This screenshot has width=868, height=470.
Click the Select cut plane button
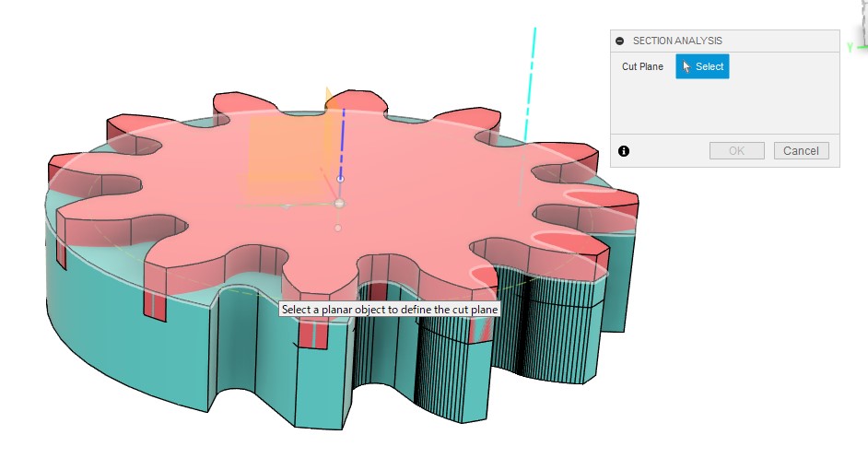[702, 66]
